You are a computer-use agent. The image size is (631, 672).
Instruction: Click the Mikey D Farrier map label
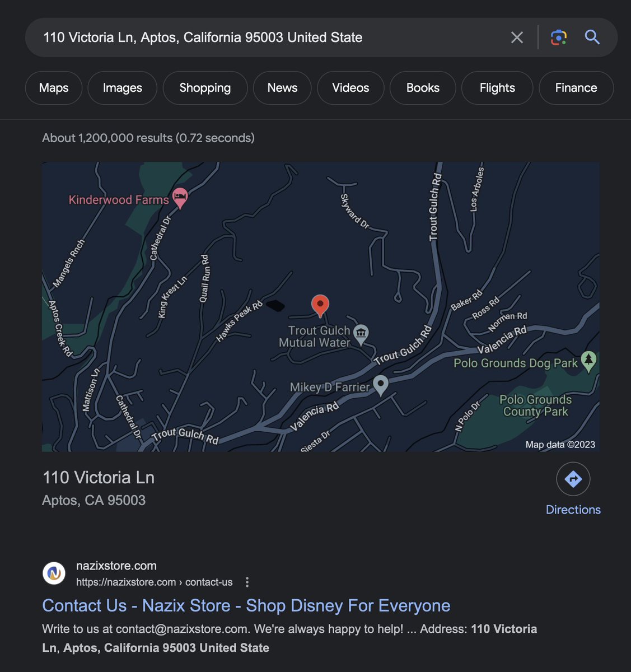(x=330, y=387)
